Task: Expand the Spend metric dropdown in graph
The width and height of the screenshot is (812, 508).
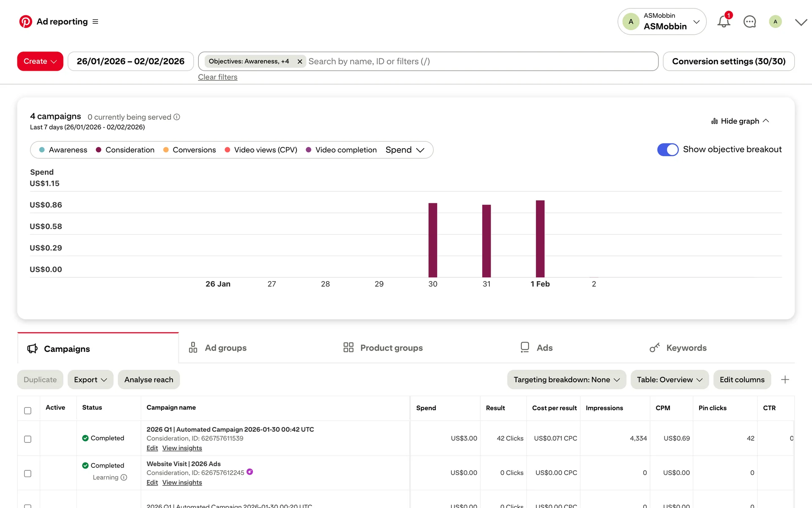Action: pyautogui.click(x=404, y=150)
